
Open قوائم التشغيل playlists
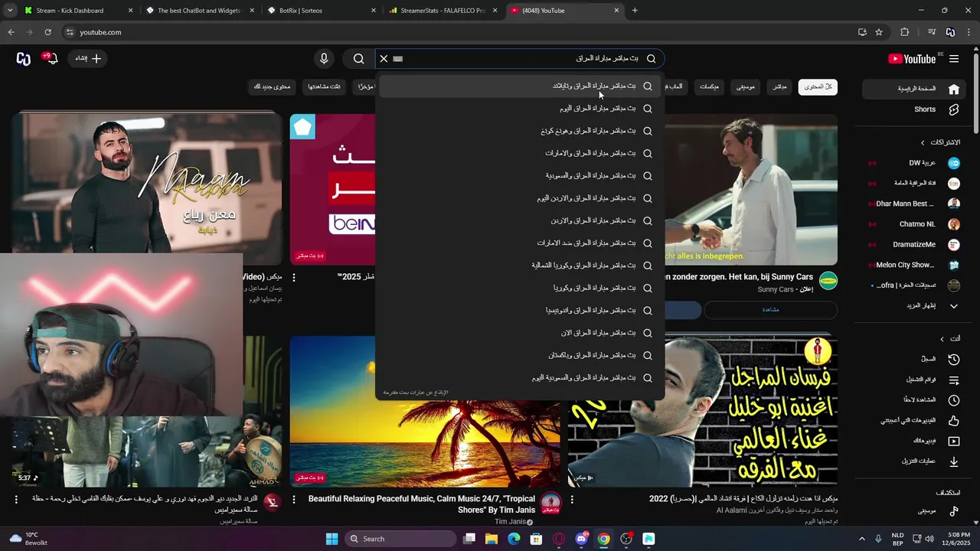pyautogui.click(x=915, y=380)
